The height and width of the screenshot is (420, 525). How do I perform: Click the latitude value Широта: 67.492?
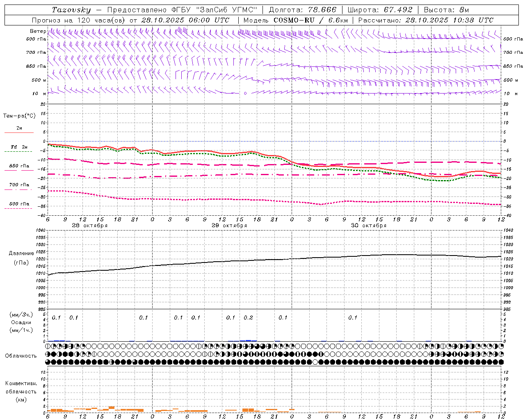(x=380, y=10)
